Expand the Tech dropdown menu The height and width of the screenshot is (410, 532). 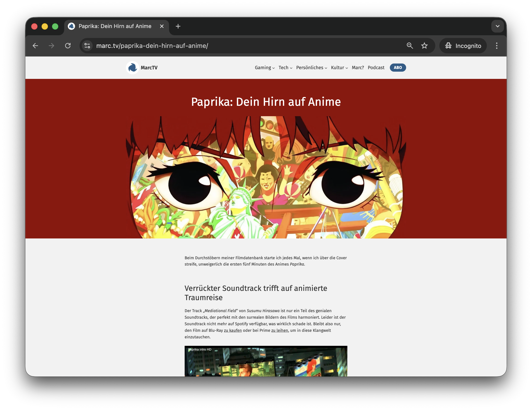[285, 68]
